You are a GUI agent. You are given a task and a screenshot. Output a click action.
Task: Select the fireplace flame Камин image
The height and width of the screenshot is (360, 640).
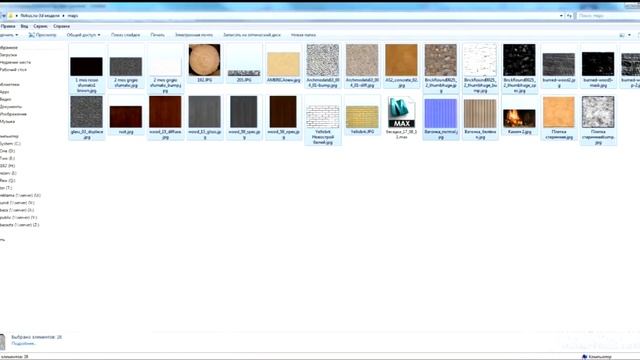tap(519, 118)
